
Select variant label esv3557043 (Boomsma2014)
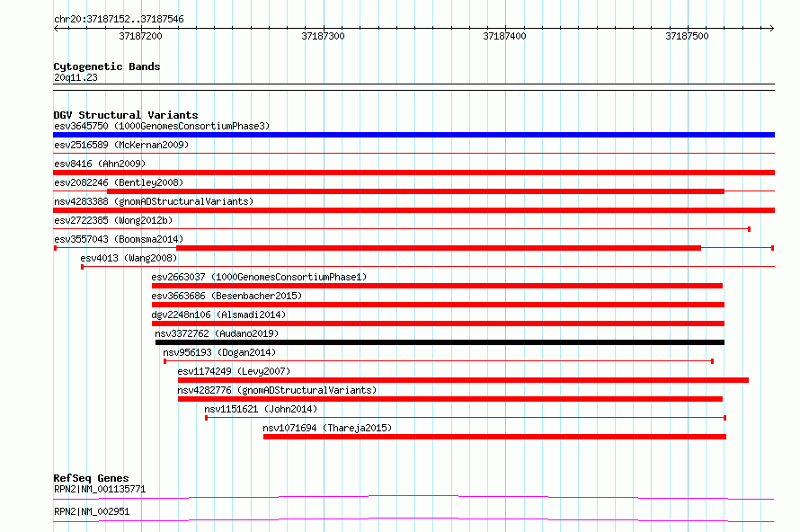pos(119,239)
